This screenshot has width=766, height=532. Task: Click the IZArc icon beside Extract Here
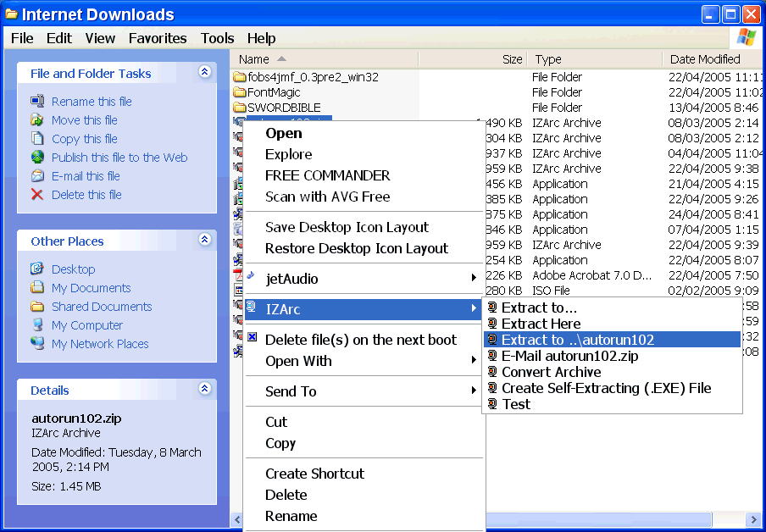point(492,324)
